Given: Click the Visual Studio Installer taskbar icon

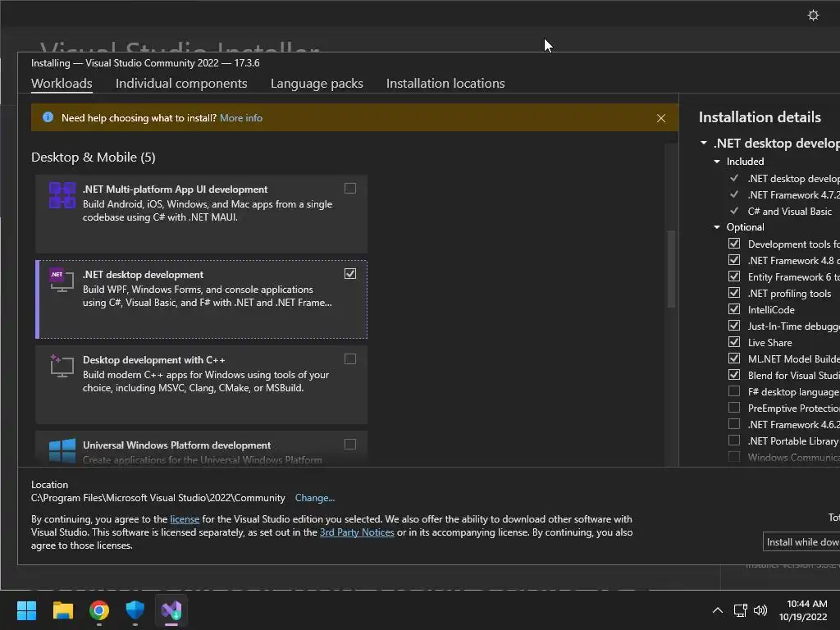Looking at the screenshot, I should (171, 610).
